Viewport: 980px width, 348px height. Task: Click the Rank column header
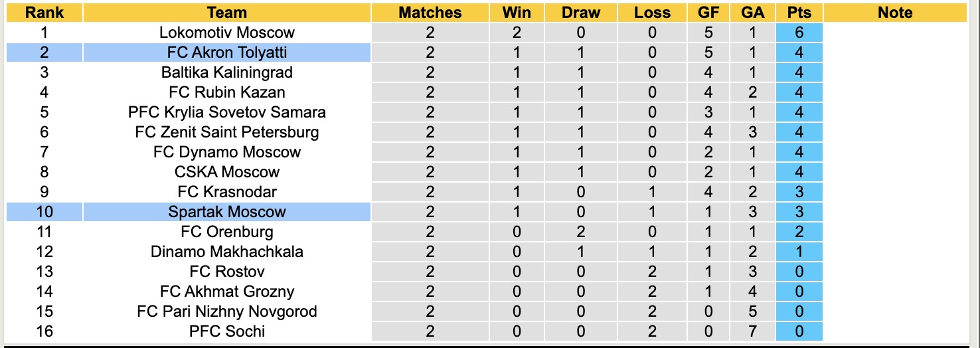click(44, 13)
